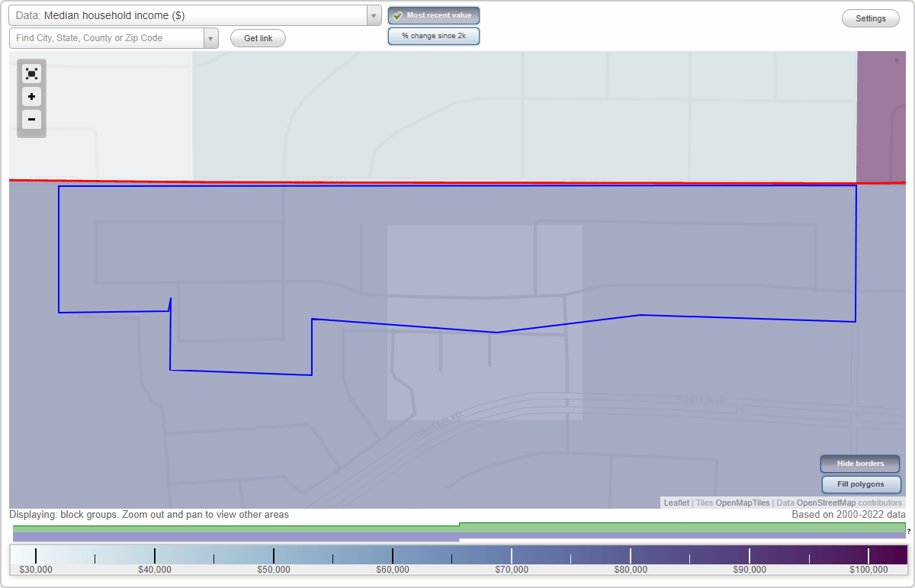Image resolution: width=915 pixels, height=588 pixels.
Task: Click the fit-to-bounds icon above zoom controls
Action: (x=31, y=73)
